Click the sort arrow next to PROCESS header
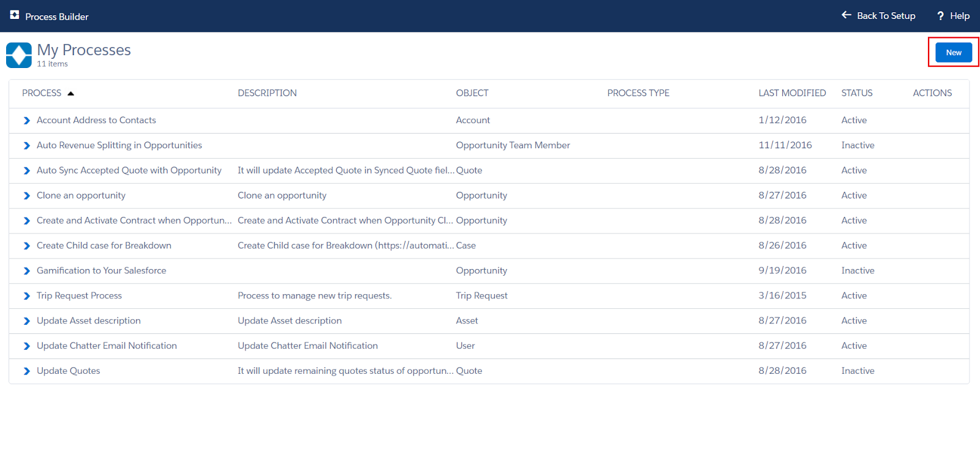 click(70, 94)
